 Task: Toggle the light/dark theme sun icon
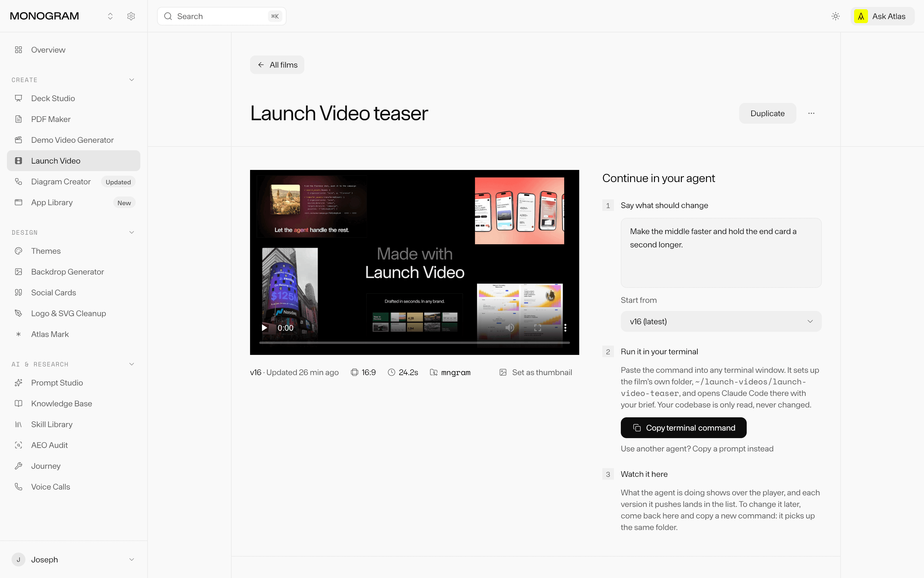pyautogui.click(x=835, y=16)
